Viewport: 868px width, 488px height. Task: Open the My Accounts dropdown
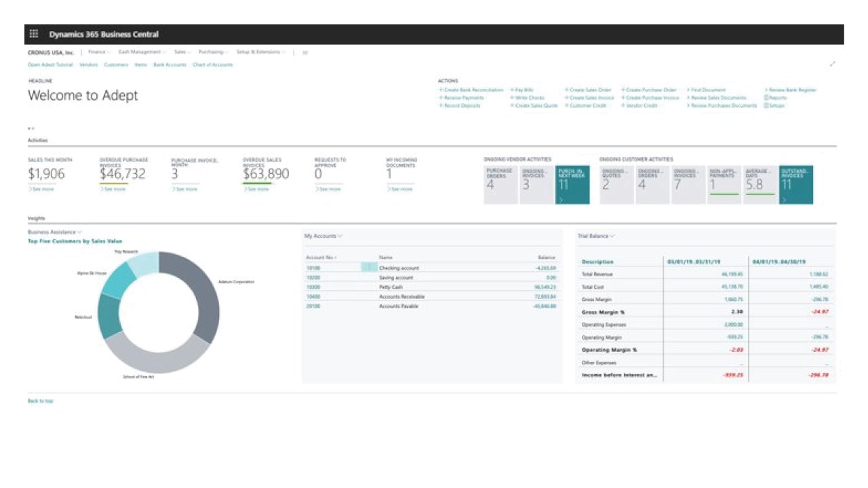323,236
